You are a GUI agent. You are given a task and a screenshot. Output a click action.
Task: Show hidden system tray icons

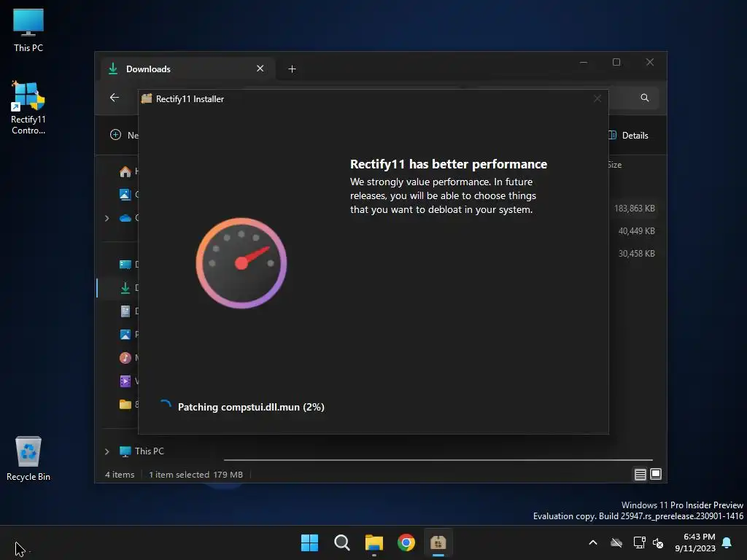tap(593, 542)
